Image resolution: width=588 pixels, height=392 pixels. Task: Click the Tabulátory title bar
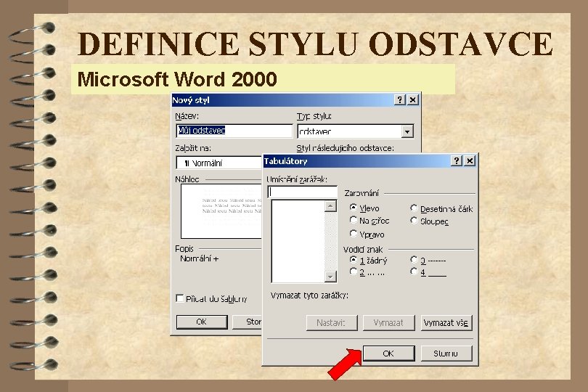356,161
